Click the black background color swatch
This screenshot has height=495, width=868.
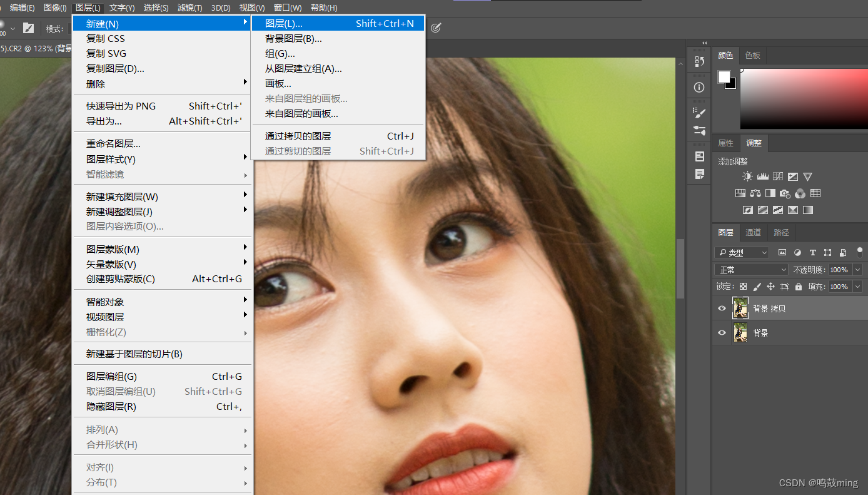[x=733, y=85]
